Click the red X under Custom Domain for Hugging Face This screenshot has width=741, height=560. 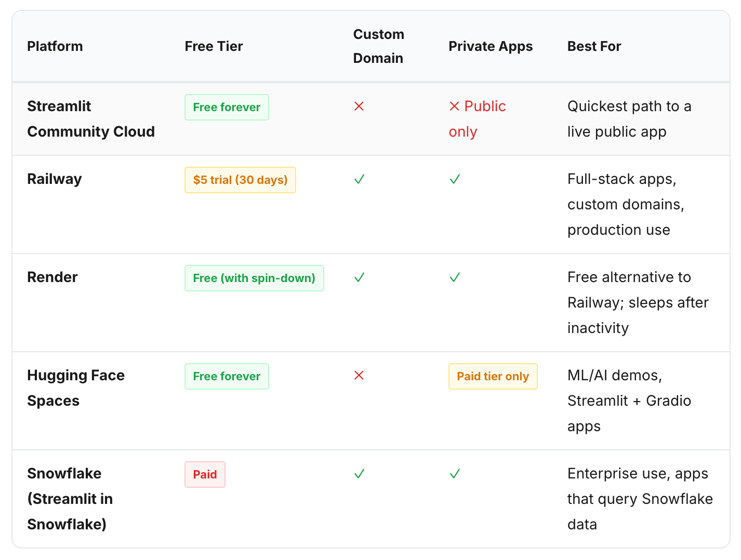click(359, 375)
